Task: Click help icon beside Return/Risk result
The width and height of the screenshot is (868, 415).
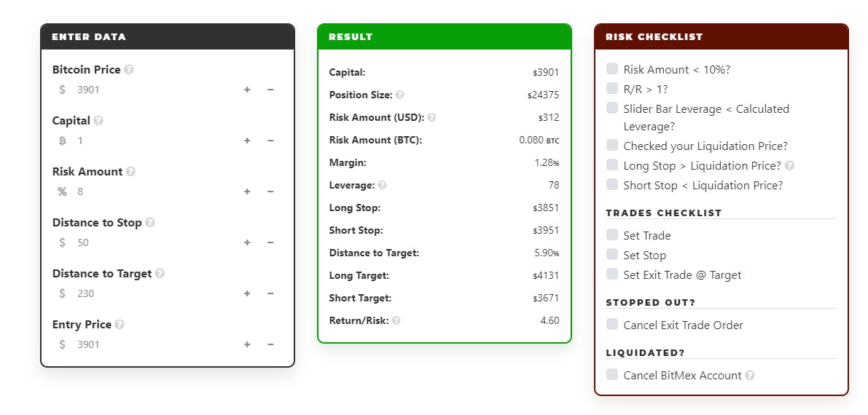Action: tap(396, 320)
